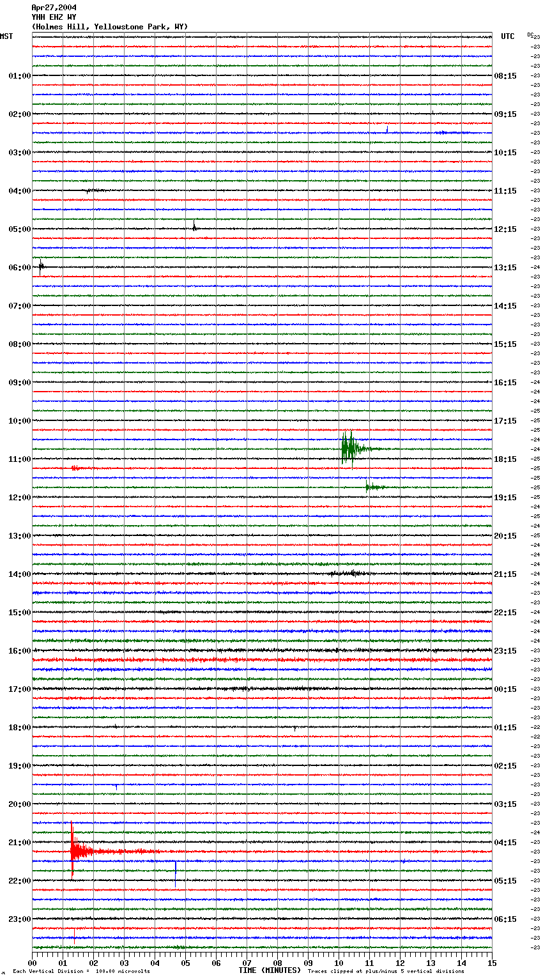
Task: Select the 23:00 MST time label
Action: coord(20,919)
